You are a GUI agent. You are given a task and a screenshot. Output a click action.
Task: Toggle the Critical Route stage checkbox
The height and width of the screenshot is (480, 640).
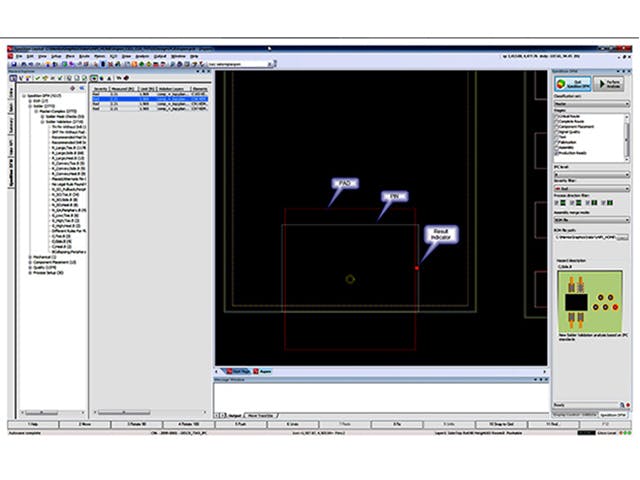(556, 117)
